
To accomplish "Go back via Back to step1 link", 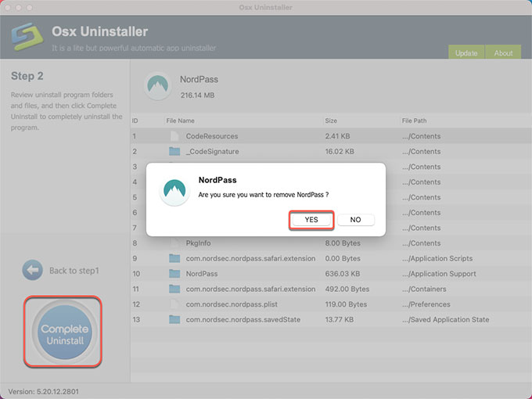I will click(x=74, y=271).
